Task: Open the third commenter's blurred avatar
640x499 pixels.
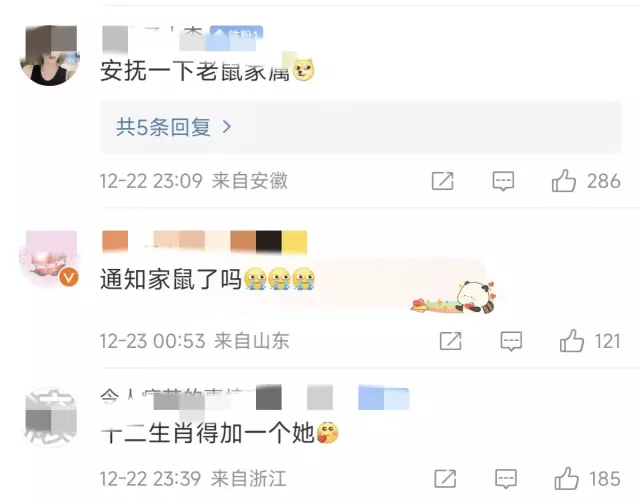Action: point(51,417)
